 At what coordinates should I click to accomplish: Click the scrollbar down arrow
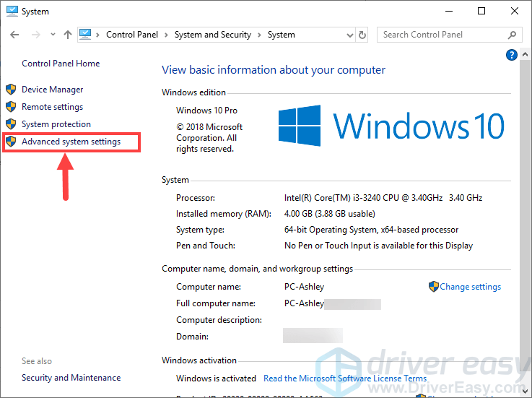pos(525,391)
